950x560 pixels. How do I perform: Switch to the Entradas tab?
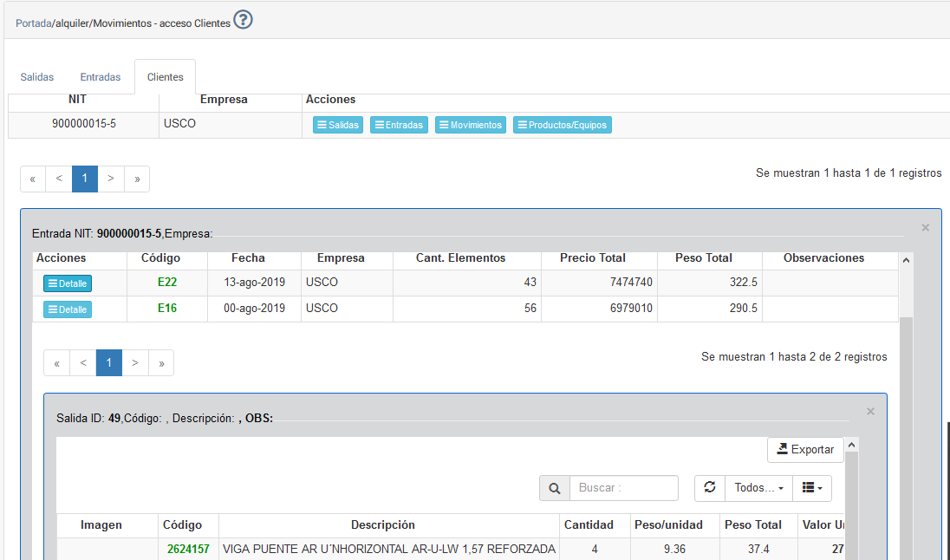[101, 77]
